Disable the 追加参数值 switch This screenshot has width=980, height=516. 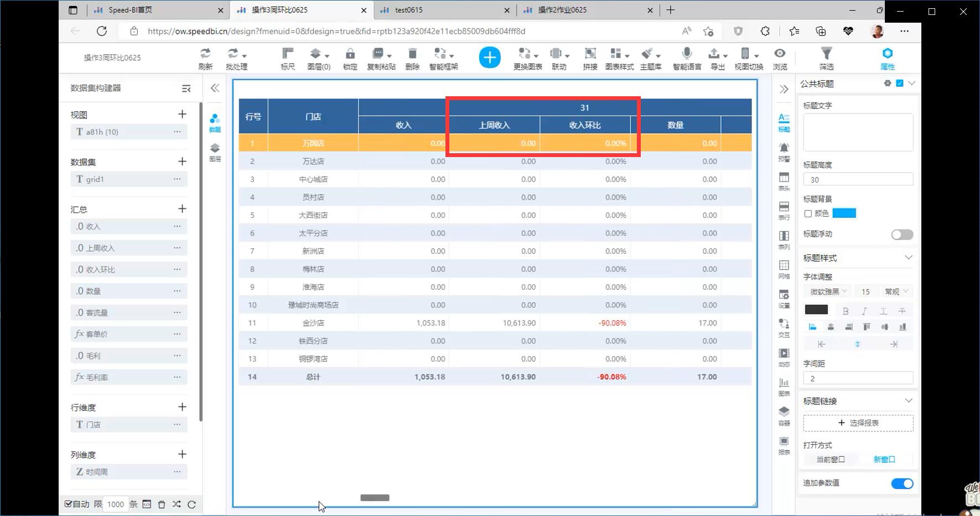pos(901,484)
